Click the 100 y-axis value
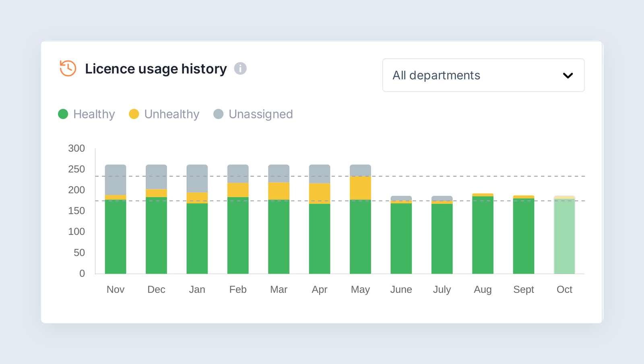Image resolution: width=644 pixels, height=364 pixels. tap(76, 232)
